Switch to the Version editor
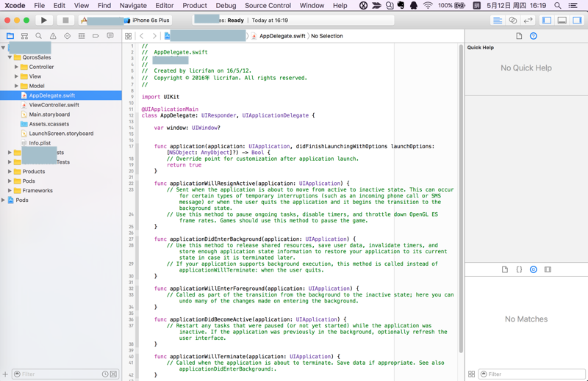The width and height of the screenshot is (588, 381). tap(528, 21)
